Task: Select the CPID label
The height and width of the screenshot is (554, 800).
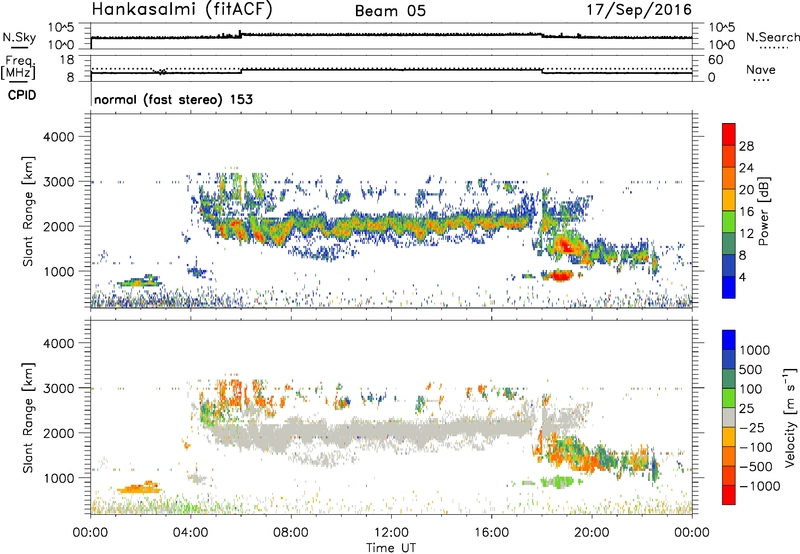Action: pyautogui.click(x=22, y=95)
